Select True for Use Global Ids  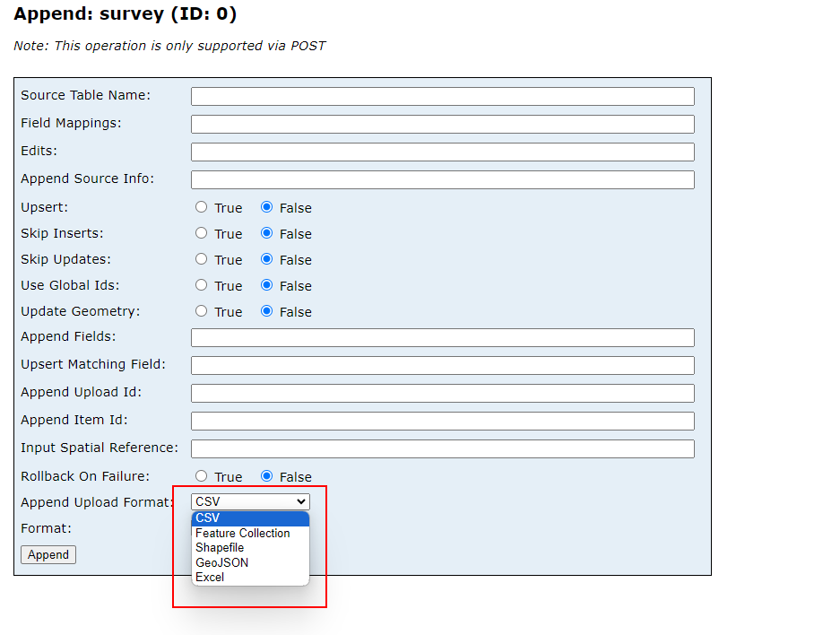point(202,285)
